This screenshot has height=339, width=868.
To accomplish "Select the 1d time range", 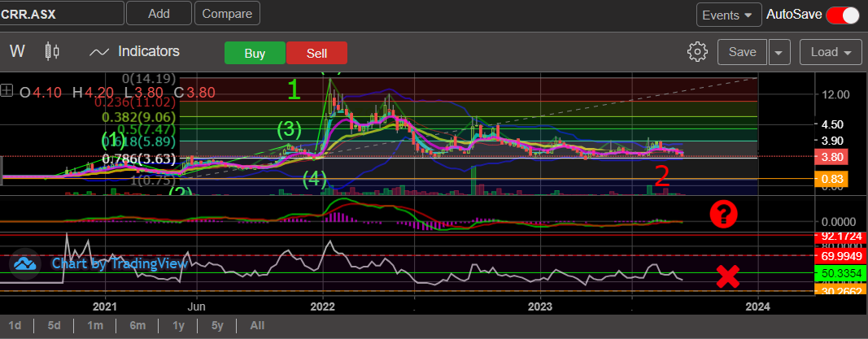I will pos(15,325).
